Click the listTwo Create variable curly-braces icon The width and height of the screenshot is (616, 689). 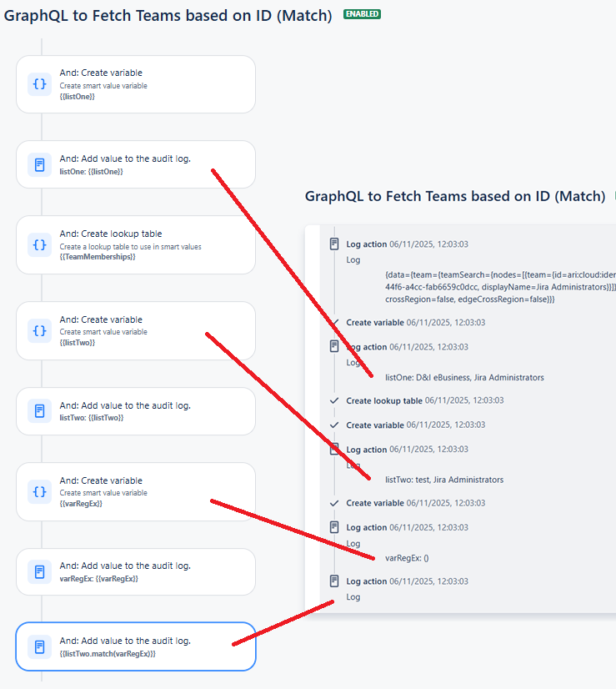(39, 330)
